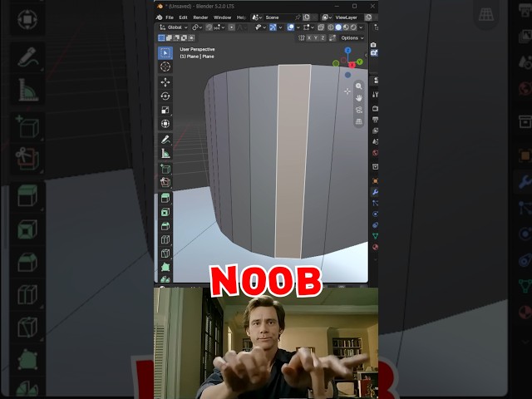The height and width of the screenshot is (399, 532).
Task: Open the File menu
Action: point(170,17)
